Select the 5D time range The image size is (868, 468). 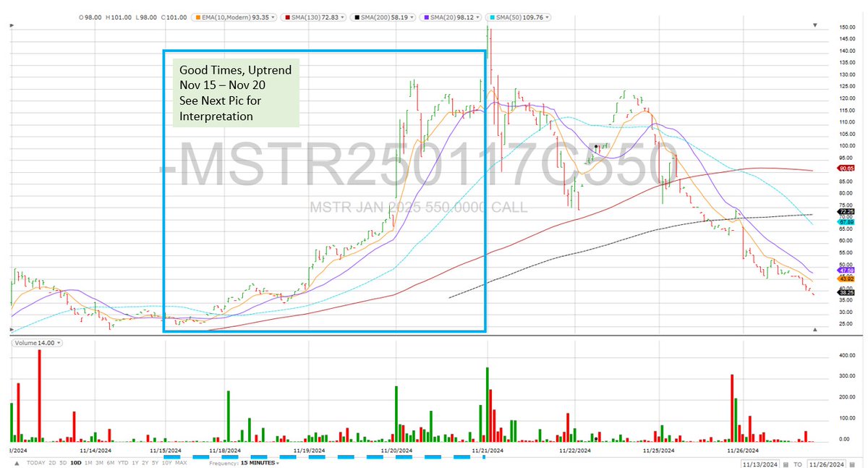(x=63, y=463)
